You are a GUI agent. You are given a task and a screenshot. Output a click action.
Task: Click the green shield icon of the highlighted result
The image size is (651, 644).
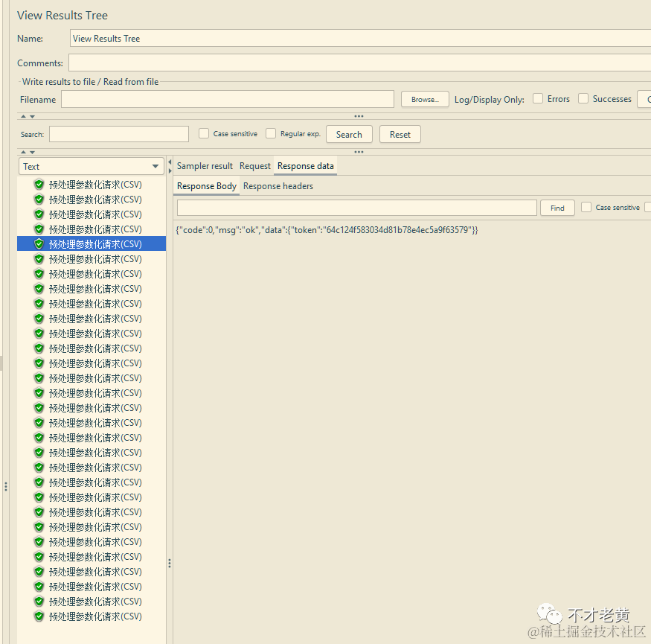click(x=39, y=244)
